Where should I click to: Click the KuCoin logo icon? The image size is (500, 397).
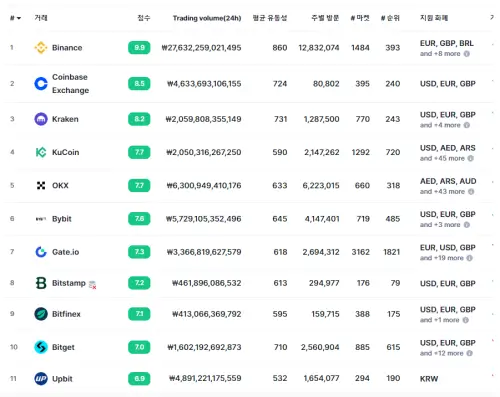tap(41, 152)
